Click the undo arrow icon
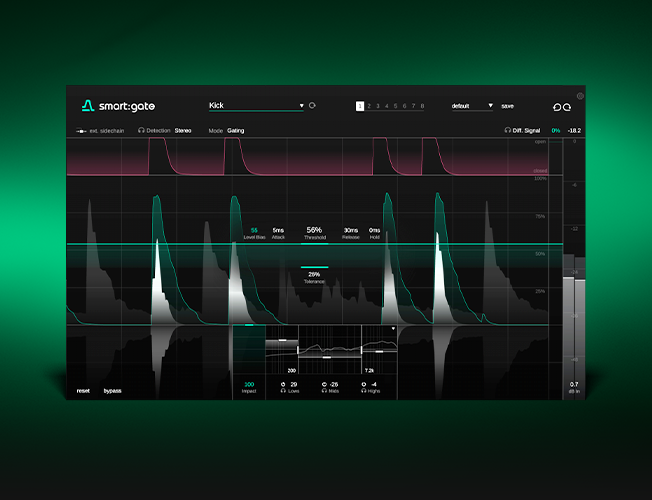The height and width of the screenshot is (500, 652). [x=557, y=107]
